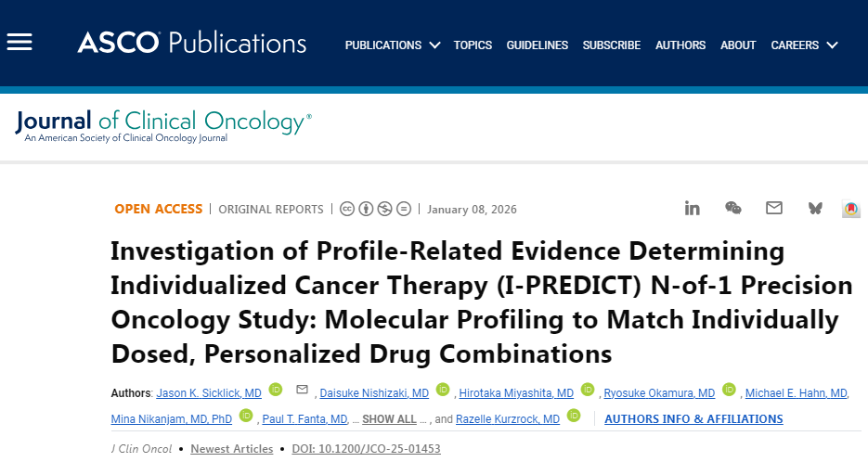Image resolution: width=868 pixels, height=462 pixels.
Task: Click the Journal of Clinical Oncology logo
Action: (x=163, y=123)
